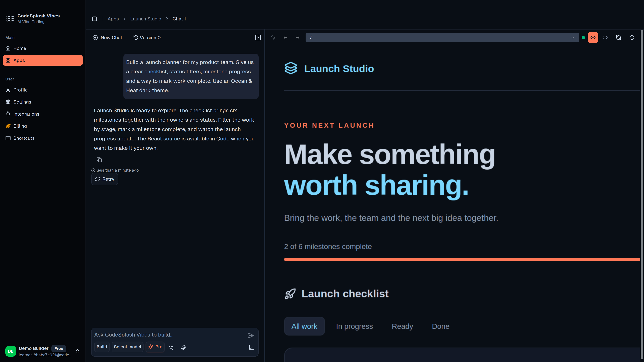Switch to code view icon
The image size is (644, 362).
(x=605, y=38)
